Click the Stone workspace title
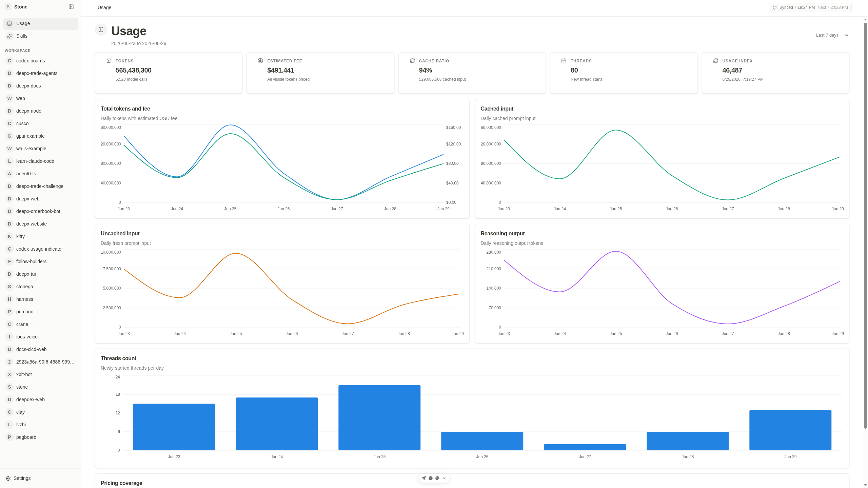Screen dimensions: 868x488 tap(21, 7)
